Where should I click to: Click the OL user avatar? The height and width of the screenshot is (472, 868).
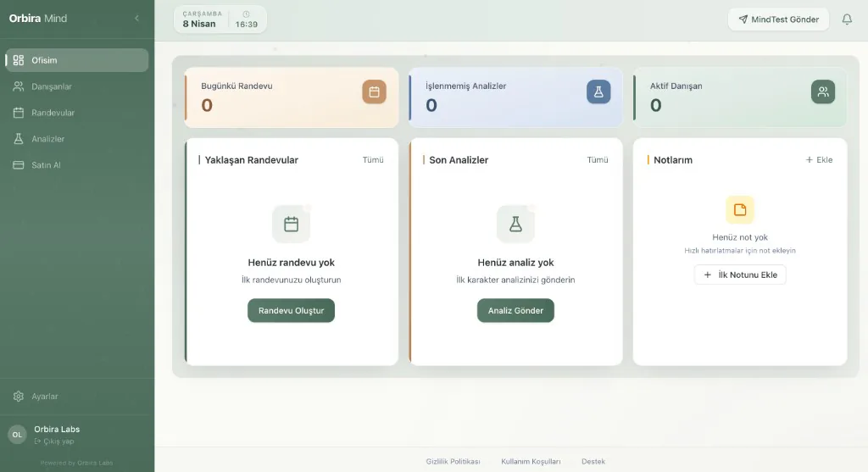[x=17, y=435]
